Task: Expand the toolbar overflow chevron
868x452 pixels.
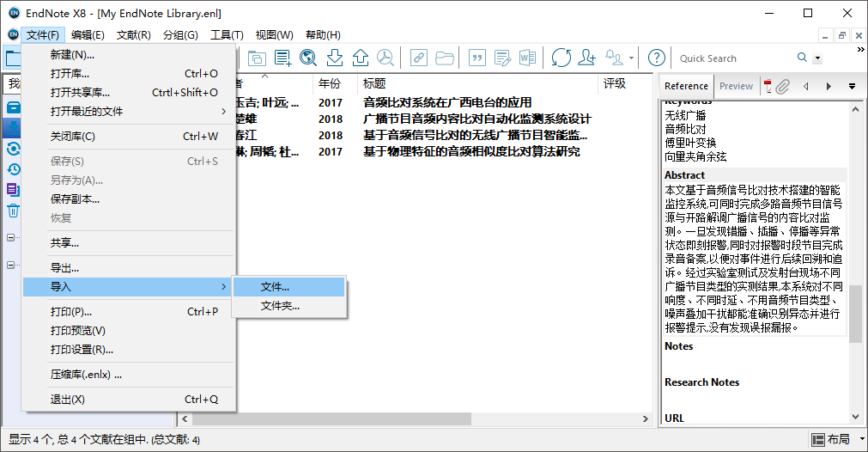Action: pyautogui.click(x=861, y=49)
